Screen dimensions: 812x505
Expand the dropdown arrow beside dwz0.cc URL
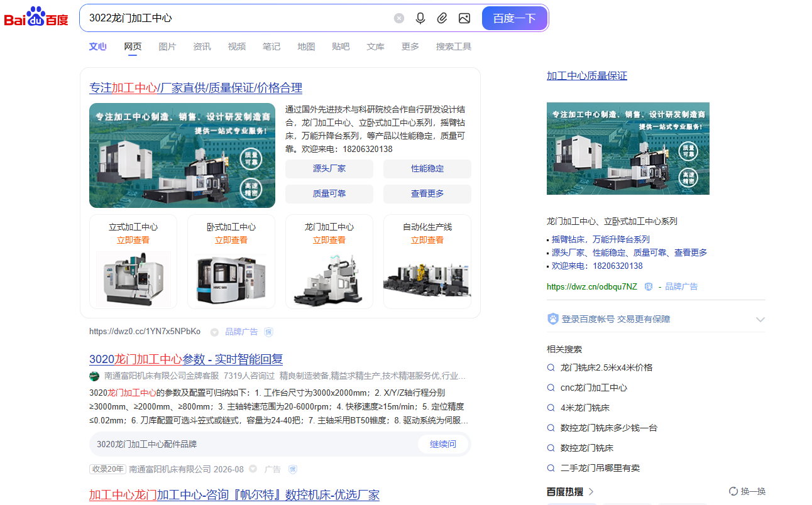(214, 332)
